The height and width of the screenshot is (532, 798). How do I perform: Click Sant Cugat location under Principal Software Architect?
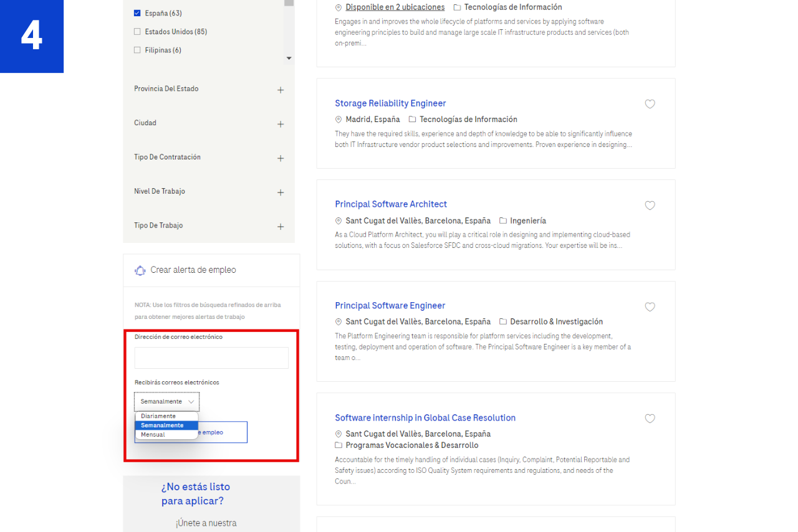click(x=418, y=221)
